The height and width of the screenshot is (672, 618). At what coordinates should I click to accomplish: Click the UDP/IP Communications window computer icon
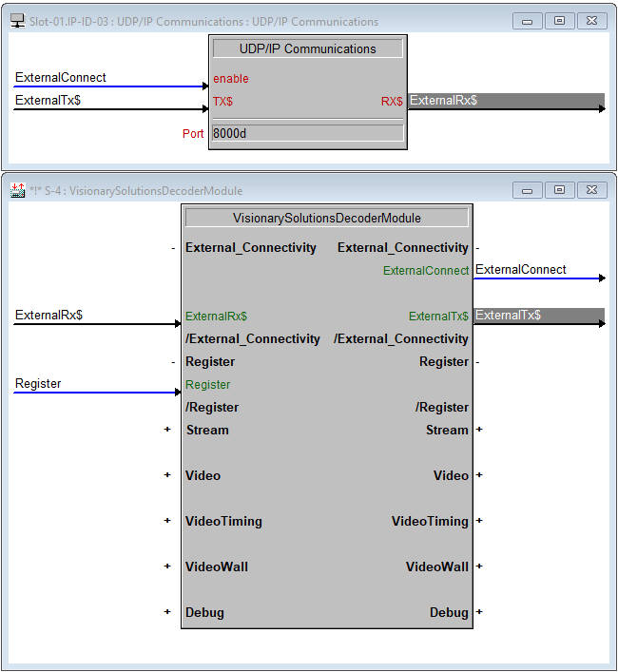(x=17, y=21)
